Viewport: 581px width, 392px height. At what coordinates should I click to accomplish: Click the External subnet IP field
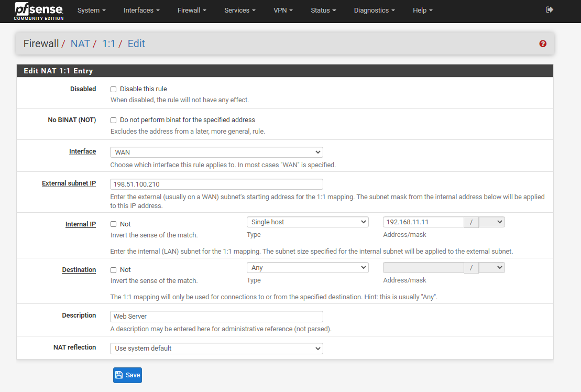tap(216, 184)
